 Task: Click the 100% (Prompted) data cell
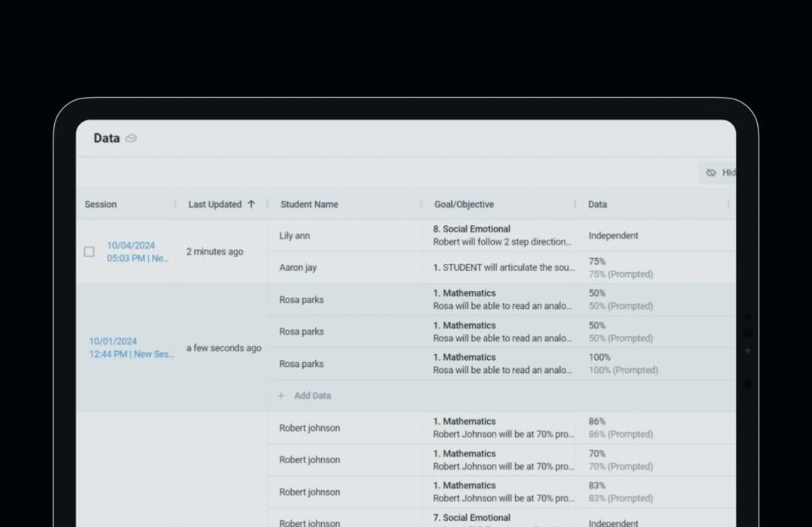[656, 363]
